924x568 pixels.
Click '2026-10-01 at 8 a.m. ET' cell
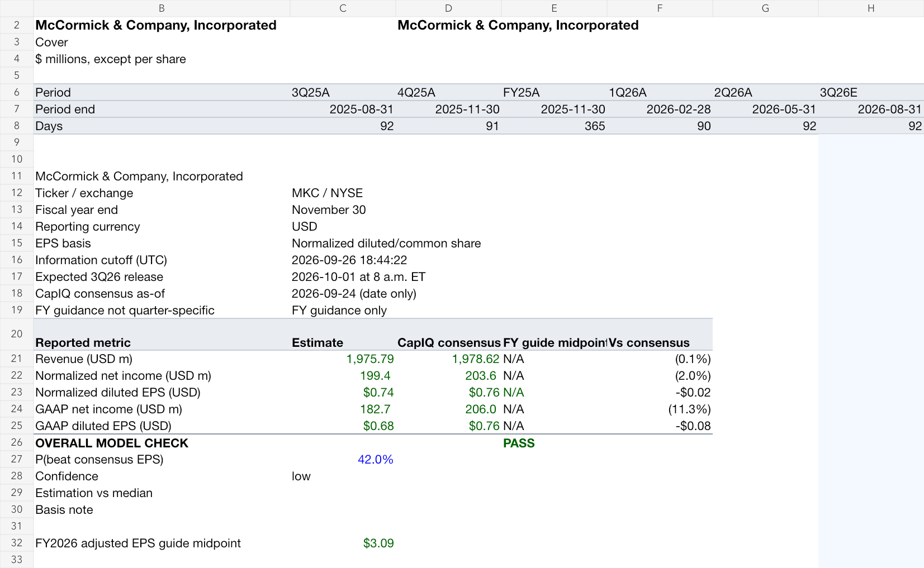pos(358,276)
